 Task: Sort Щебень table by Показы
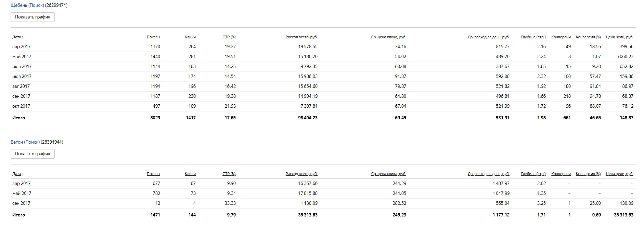pyautogui.click(x=153, y=37)
